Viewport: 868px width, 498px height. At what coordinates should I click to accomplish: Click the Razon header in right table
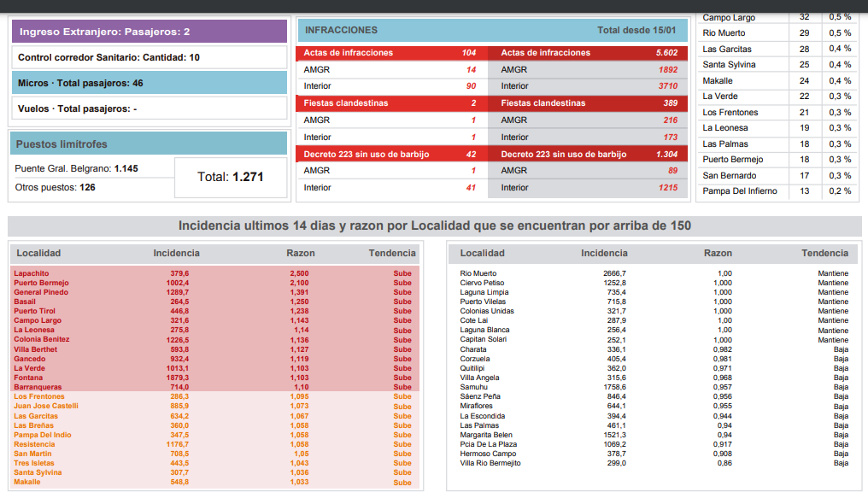coord(718,253)
